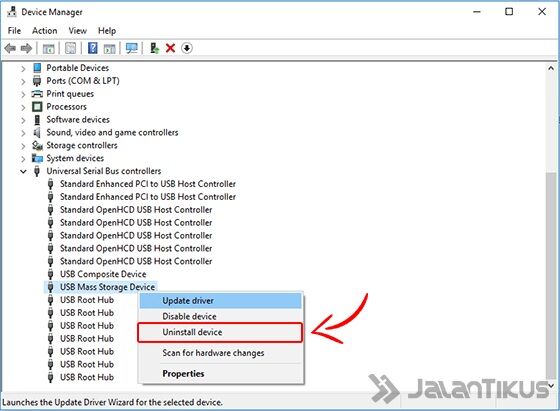
Task: Minimize the Device Manager window
Action: point(477,12)
